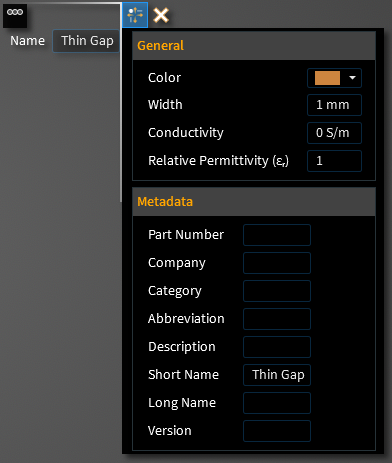
Task: Click the Short Name label
Action: coord(183,375)
